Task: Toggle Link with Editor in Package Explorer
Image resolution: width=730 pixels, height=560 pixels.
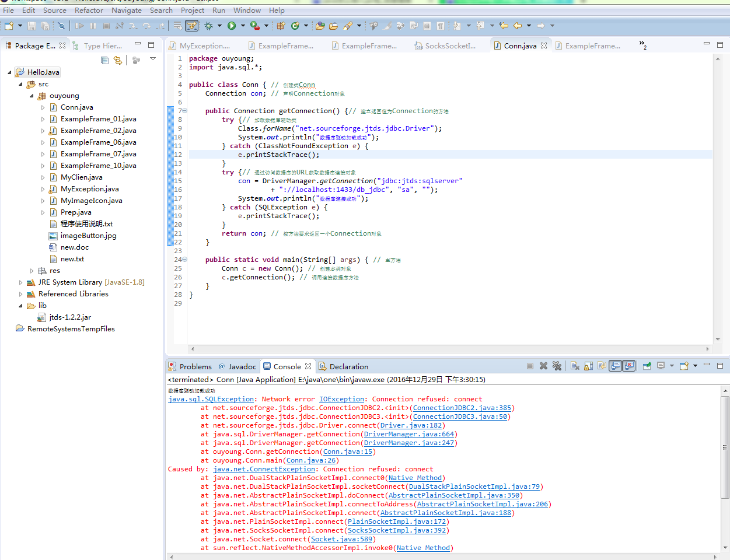Action: [x=118, y=60]
